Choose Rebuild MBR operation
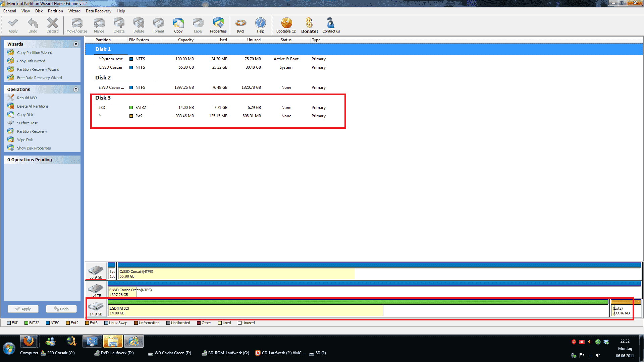The image size is (644, 362). pyautogui.click(x=27, y=98)
